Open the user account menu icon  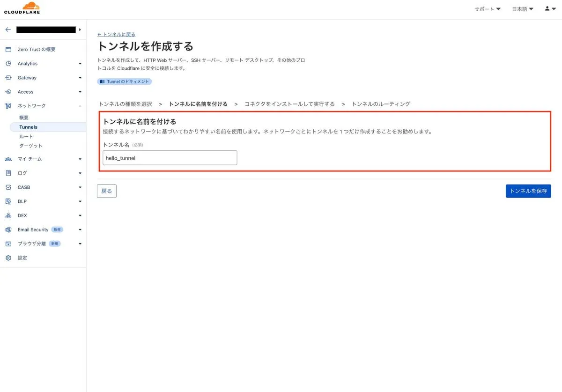pyautogui.click(x=550, y=9)
